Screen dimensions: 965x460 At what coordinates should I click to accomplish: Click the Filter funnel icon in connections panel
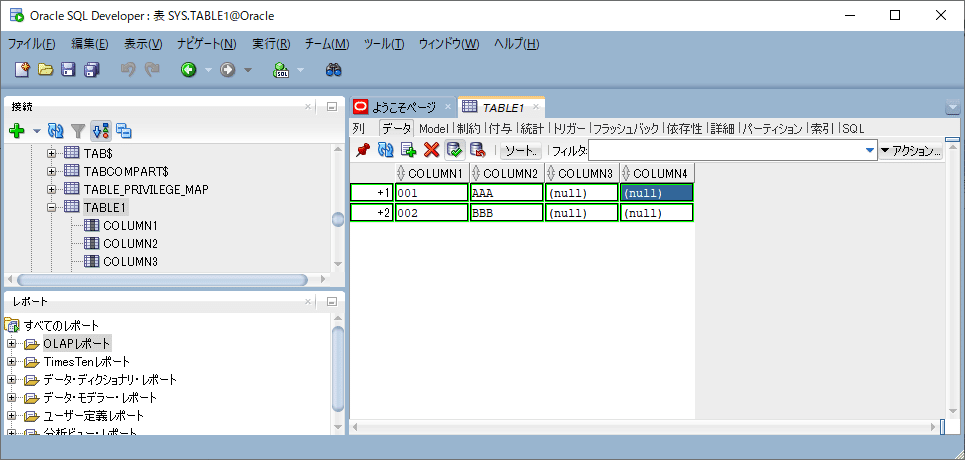tap(78, 131)
